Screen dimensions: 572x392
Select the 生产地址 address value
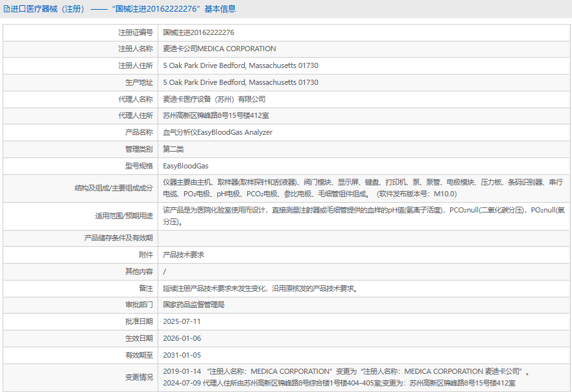[x=241, y=82]
